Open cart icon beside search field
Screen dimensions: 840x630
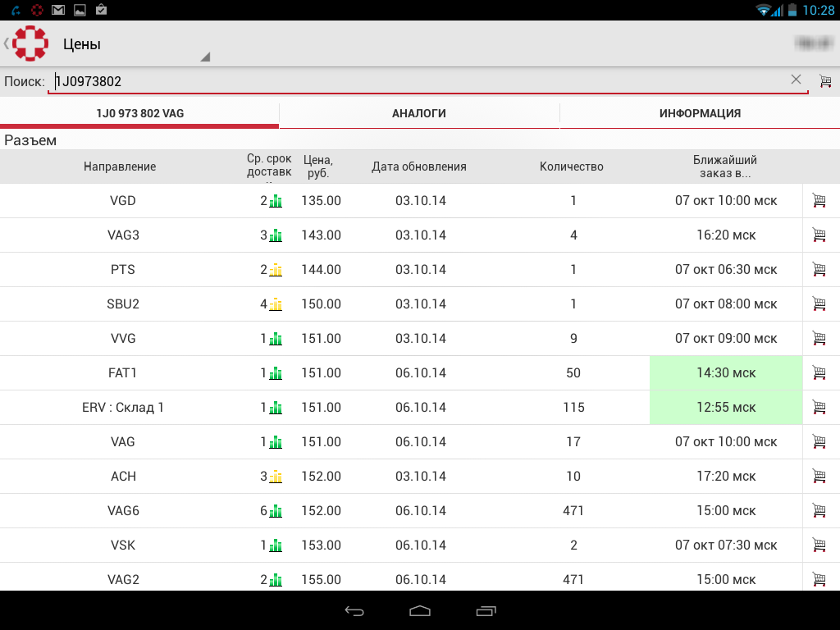coord(825,81)
